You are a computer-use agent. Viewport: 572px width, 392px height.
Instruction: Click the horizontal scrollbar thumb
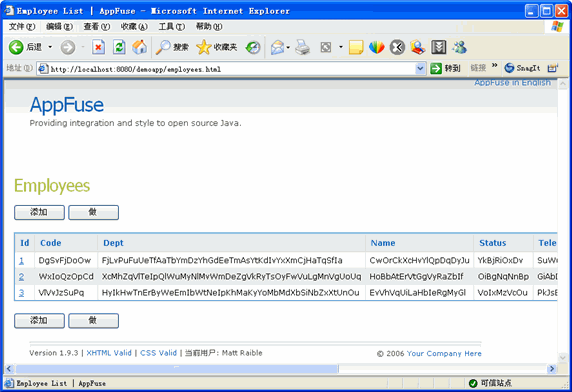177,369
